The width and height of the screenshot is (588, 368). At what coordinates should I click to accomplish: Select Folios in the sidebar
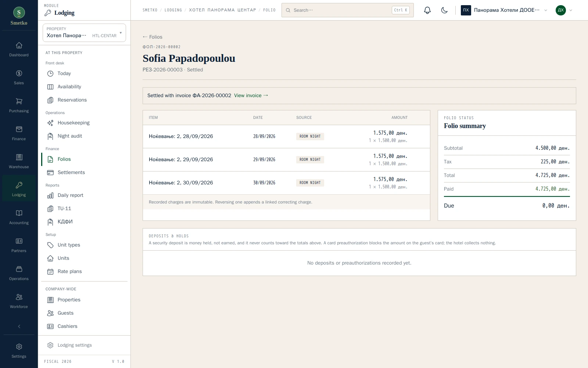coord(84,159)
